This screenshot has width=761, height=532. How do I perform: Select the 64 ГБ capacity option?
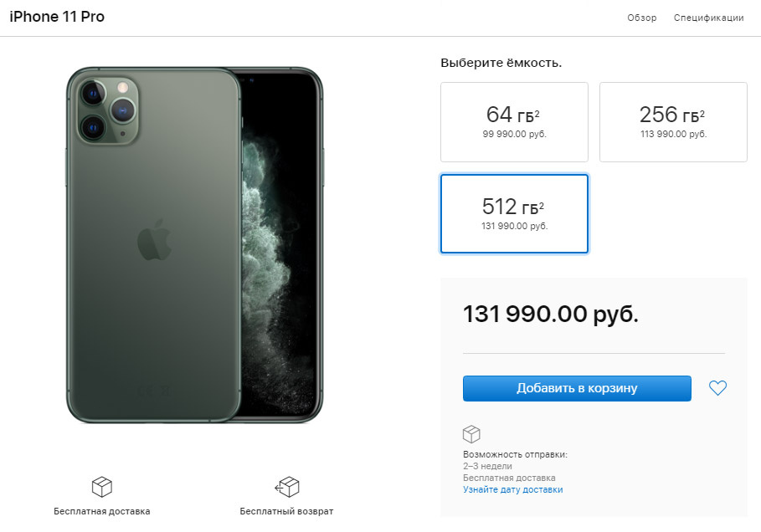coord(515,122)
